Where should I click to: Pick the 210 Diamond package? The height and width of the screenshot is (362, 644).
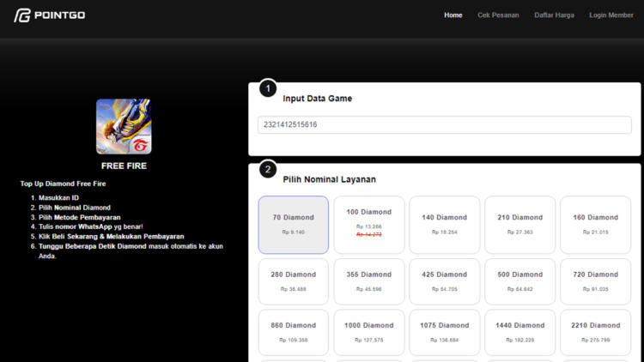(x=519, y=225)
